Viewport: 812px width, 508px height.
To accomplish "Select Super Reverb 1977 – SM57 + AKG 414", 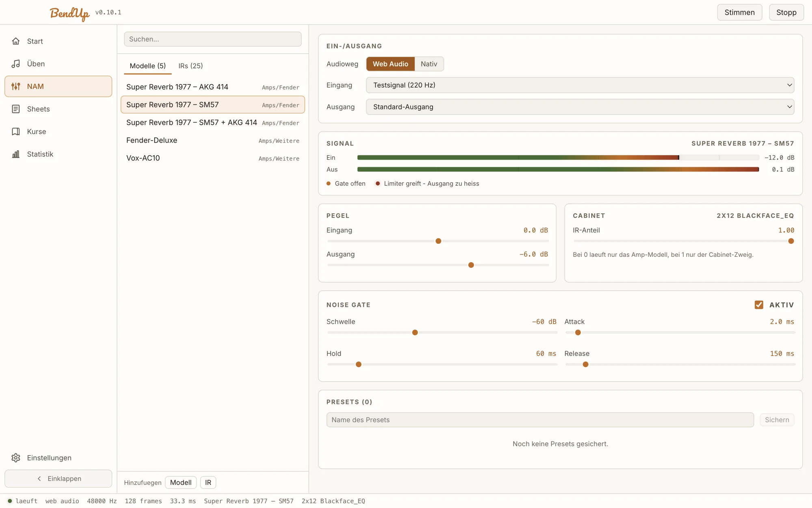I will coord(213,122).
